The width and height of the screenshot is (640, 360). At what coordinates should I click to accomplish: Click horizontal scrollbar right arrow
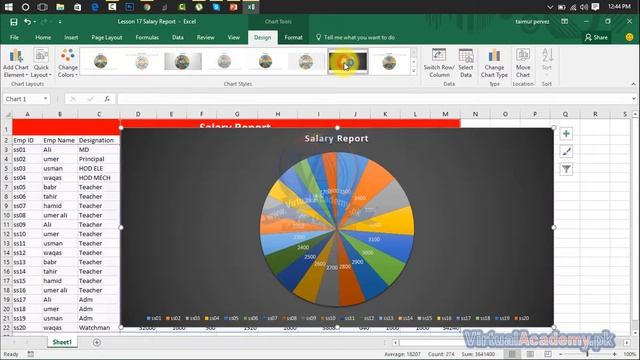(x=627, y=342)
